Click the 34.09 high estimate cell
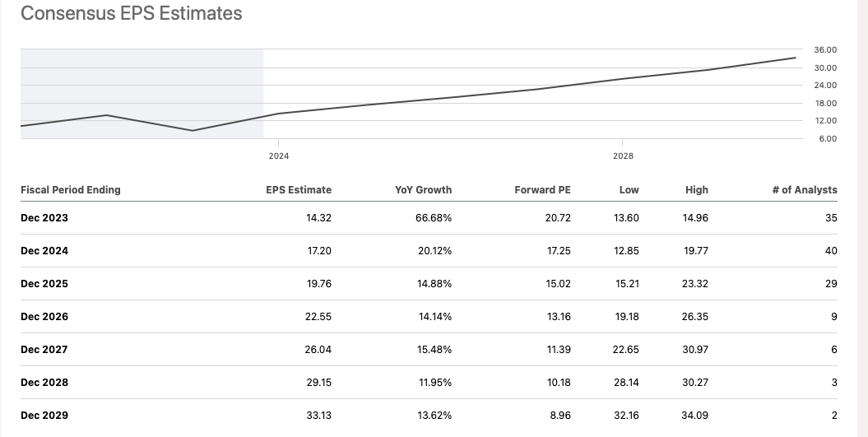The width and height of the screenshot is (868, 437). (696, 416)
